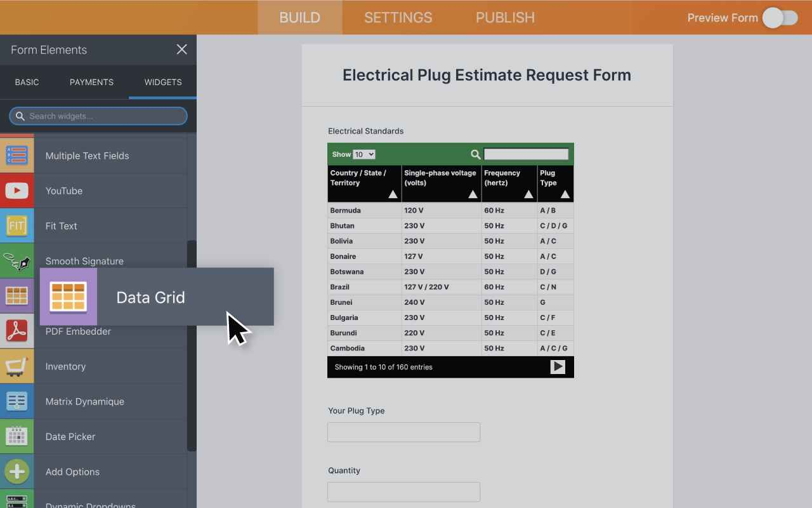Enable the Preview Form toggle

point(780,18)
